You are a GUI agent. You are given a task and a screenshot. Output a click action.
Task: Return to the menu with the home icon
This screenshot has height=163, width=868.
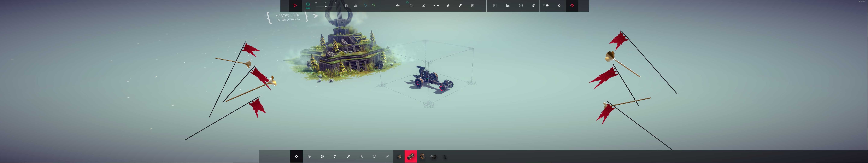coord(572,5)
